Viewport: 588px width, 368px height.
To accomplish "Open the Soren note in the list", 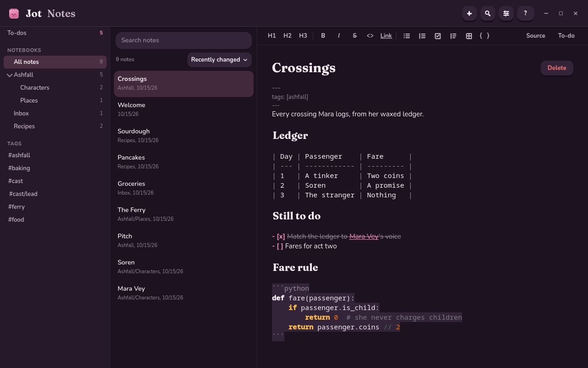I will (x=184, y=267).
